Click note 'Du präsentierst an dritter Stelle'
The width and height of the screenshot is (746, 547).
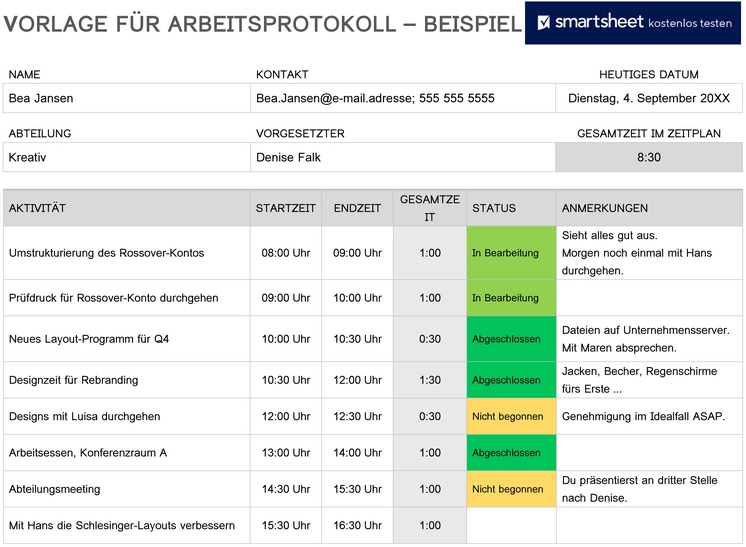click(x=649, y=489)
